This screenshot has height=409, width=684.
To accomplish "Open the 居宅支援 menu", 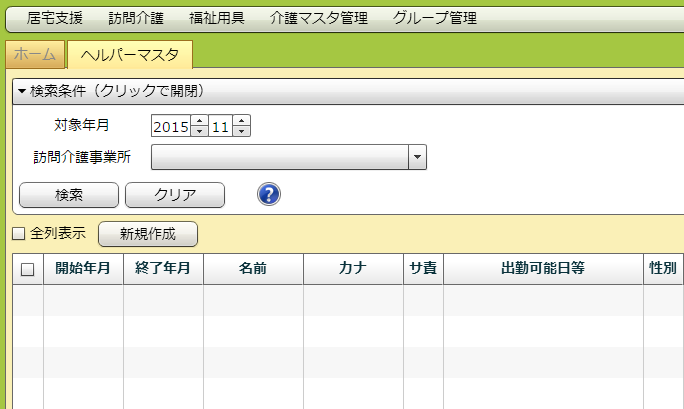I will (55, 18).
